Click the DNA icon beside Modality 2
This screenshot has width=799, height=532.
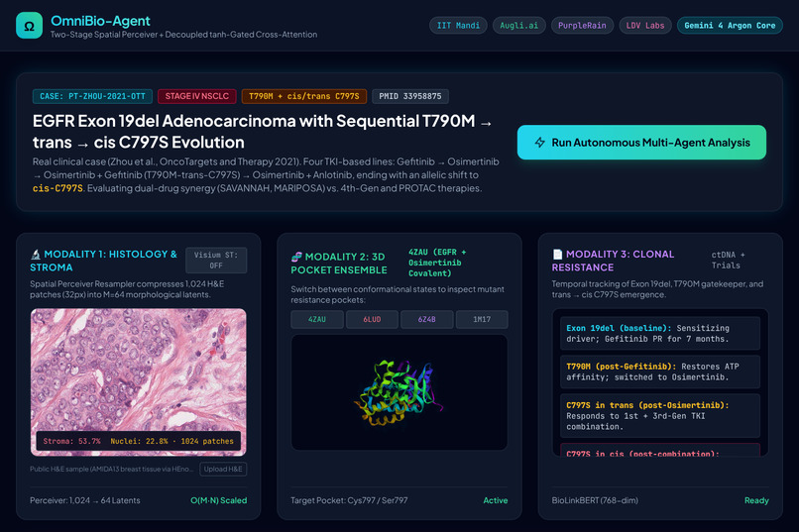[296, 257]
